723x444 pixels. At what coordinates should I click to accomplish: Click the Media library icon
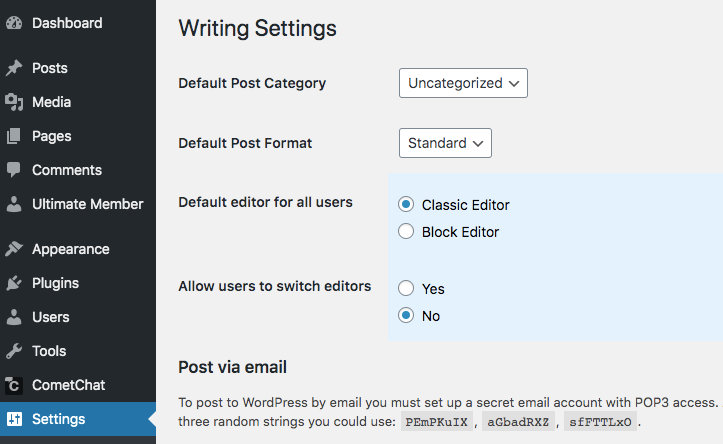click(x=14, y=102)
